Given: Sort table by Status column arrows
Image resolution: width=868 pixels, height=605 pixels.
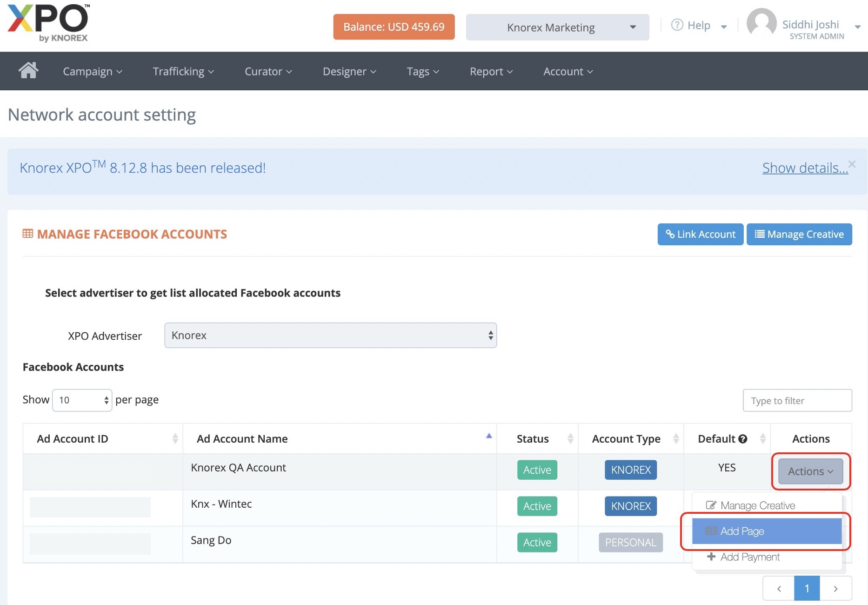Looking at the screenshot, I should coord(570,438).
